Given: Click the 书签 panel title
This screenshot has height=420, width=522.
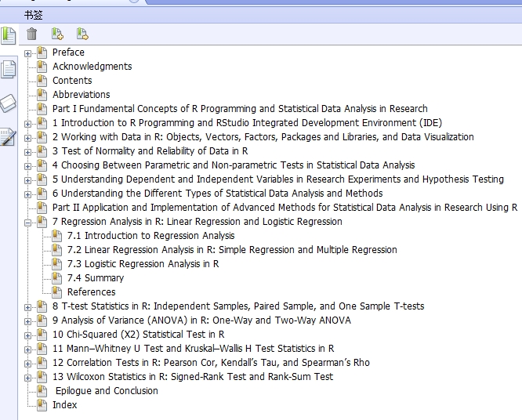Looking at the screenshot, I should (x=33, y=15).
